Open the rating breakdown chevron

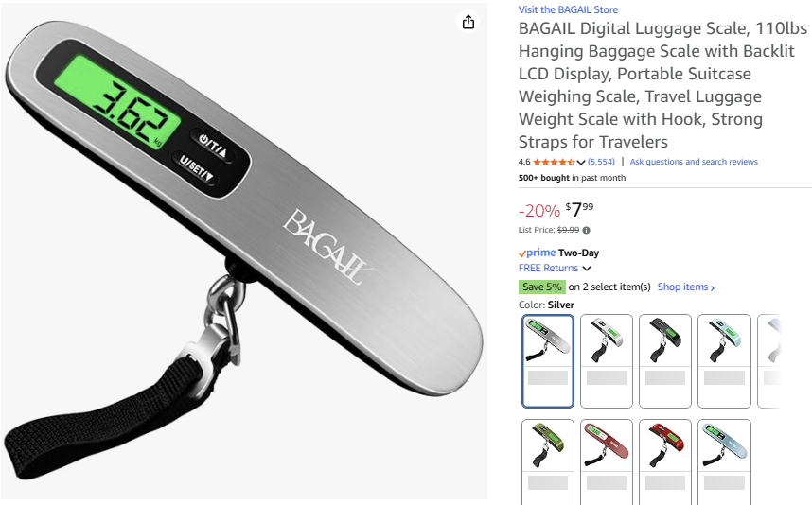pos(580,163)
